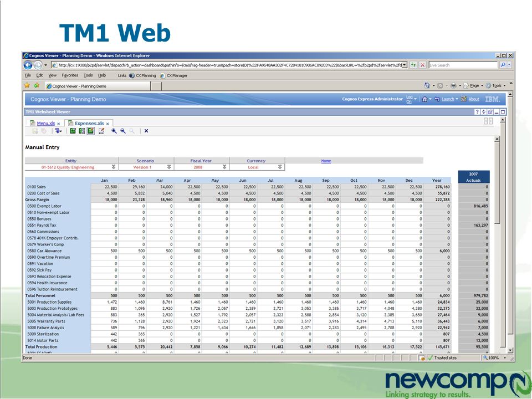This screenshot has height=399, width=532.
Task: Expand the Log On dropdown arrow
Action: coord(415,99)
